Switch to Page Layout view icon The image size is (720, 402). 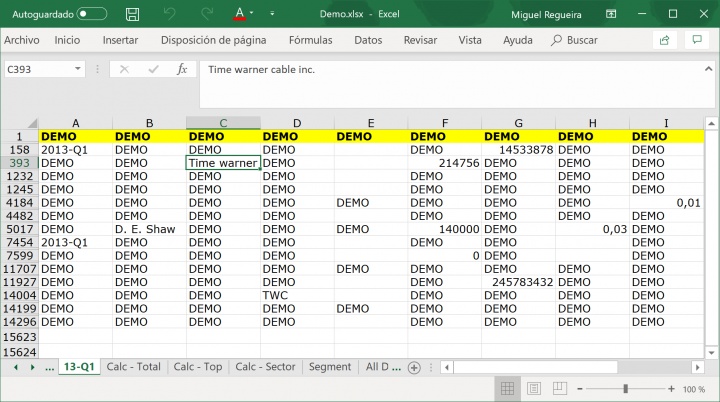(x=534, y=389)
